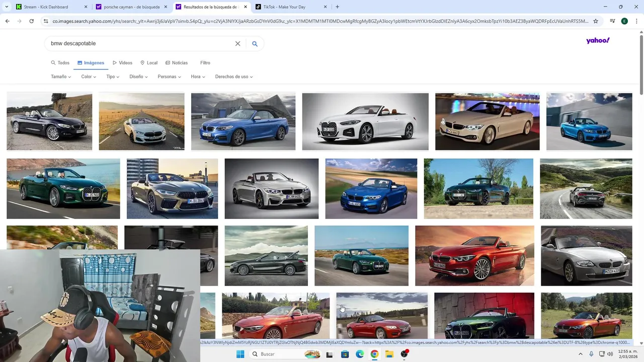Viewport: 644px width, 362px height.
Task: Open the dark blue BMW convertible thumbnail, first row
Action: tap(49, 122)
